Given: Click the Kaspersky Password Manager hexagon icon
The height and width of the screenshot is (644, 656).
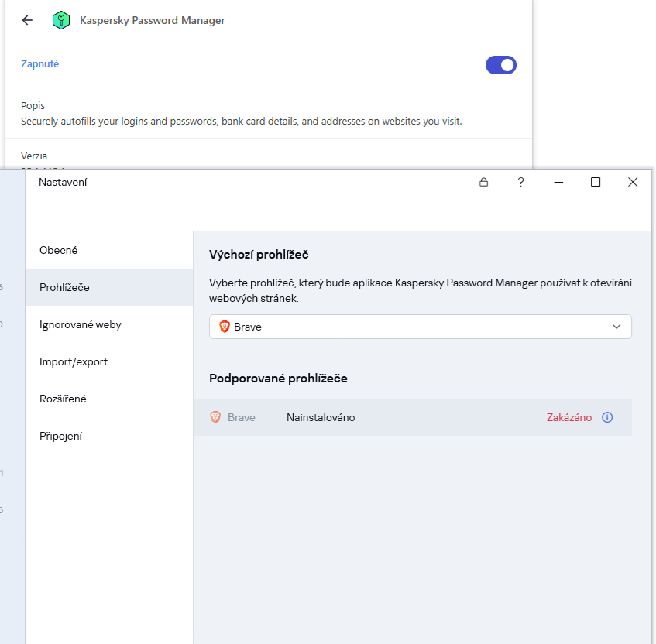Looking at the screenshot, I should coord(61,20).
